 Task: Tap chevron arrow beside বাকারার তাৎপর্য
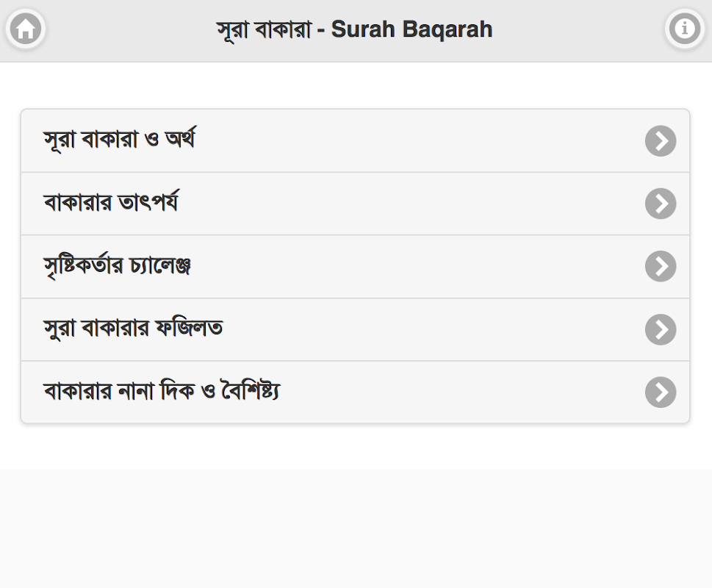click(x=661, y=204)
